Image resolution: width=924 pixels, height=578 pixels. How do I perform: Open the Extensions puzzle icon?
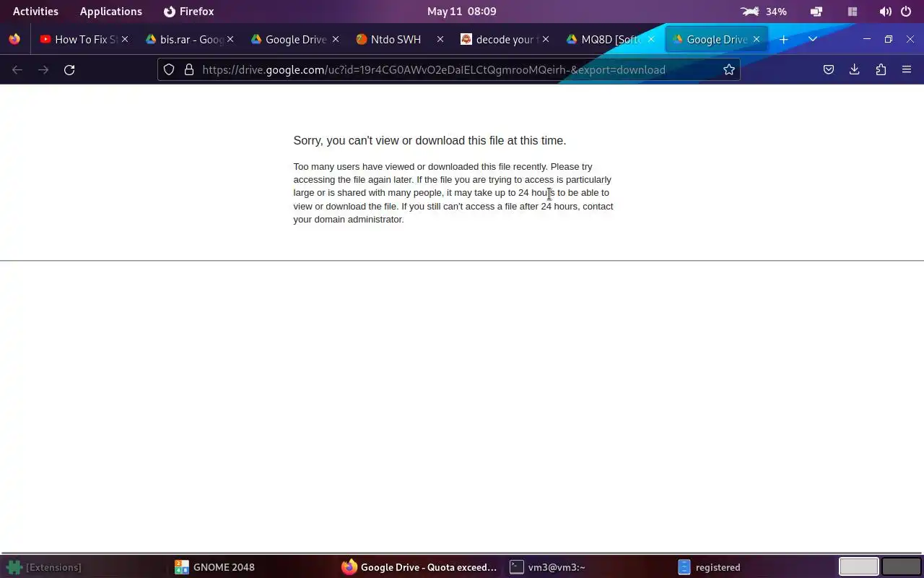[881, 70]
